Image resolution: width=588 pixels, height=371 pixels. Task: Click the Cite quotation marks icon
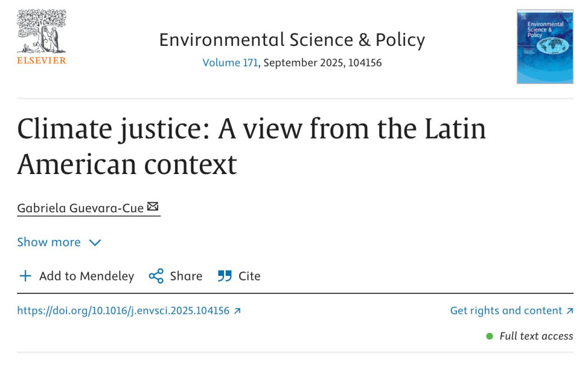pyautogui.click(x=223, y=276)
